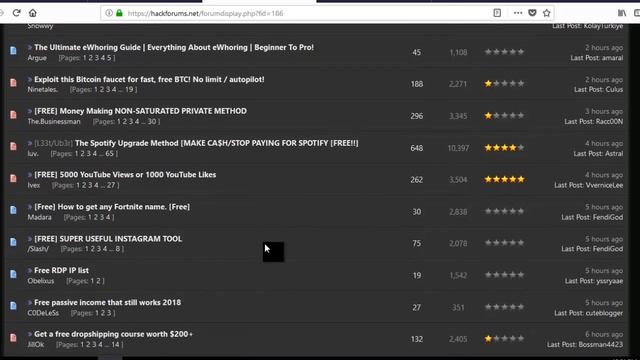Screen dimensions: 640x360
Task: Click thread icon beside Fortnite name thread
Action: 13,210
